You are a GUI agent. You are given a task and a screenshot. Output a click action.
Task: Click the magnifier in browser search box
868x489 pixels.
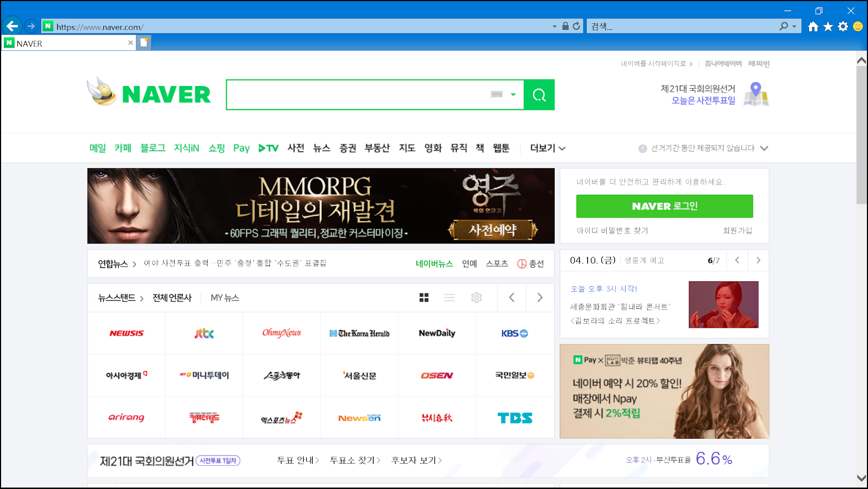click(784, 26)
